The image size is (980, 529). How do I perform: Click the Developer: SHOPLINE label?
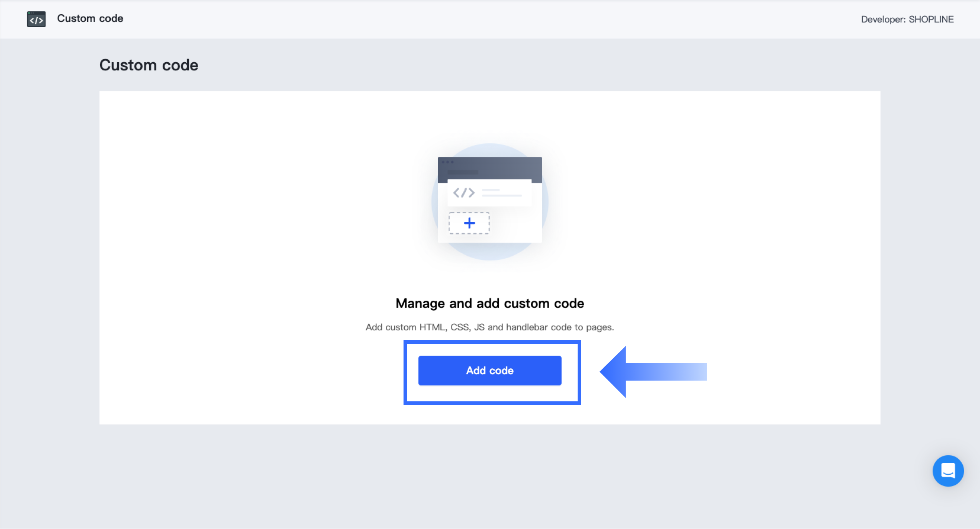point(907,19)
